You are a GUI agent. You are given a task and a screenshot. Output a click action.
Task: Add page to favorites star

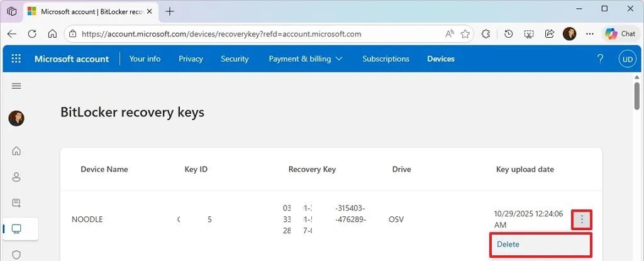pyautogui.click(x=465, y=34)
